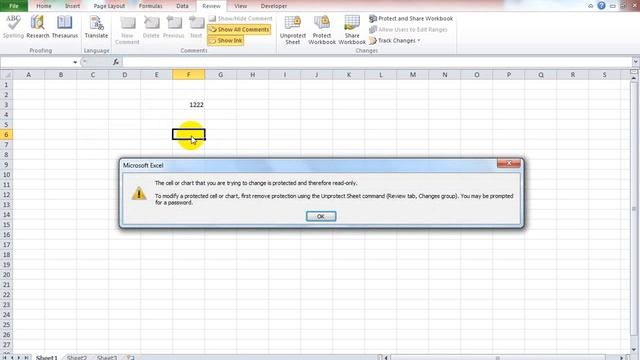640x360 pixels.
Task: Click Protect Workbook
Action: pyautogui.click(x=322, y=30)
